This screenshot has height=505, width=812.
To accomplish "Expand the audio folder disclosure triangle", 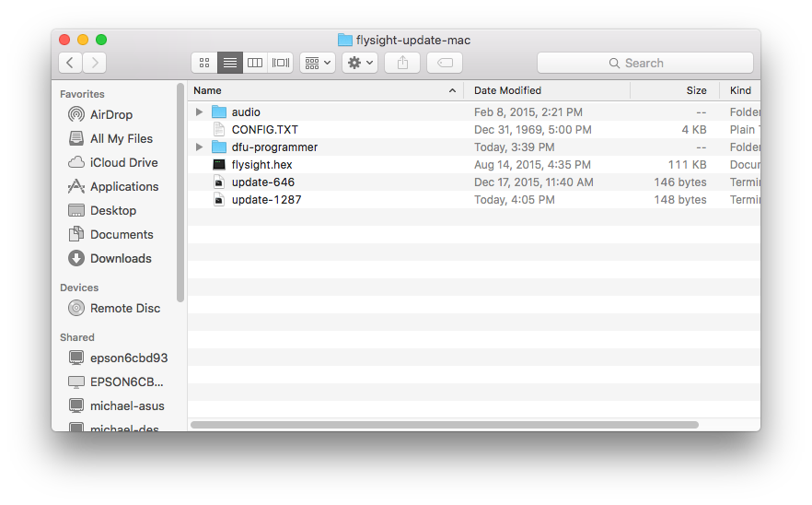I will coord(200,112).
